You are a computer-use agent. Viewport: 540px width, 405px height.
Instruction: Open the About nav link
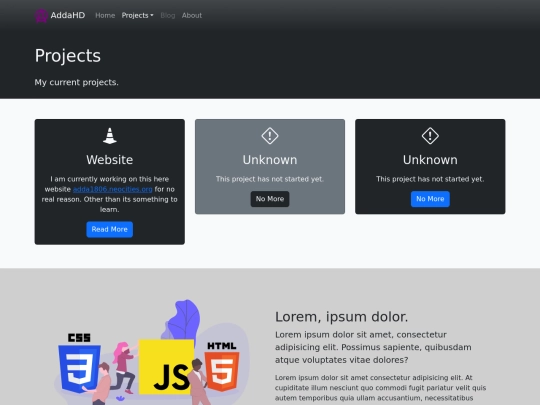(192, 15)
